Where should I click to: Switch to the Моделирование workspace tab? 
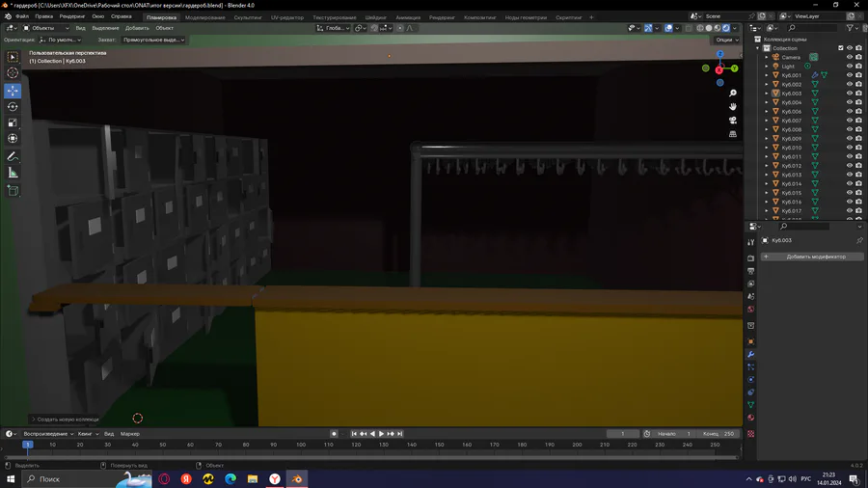coord(204,17)
